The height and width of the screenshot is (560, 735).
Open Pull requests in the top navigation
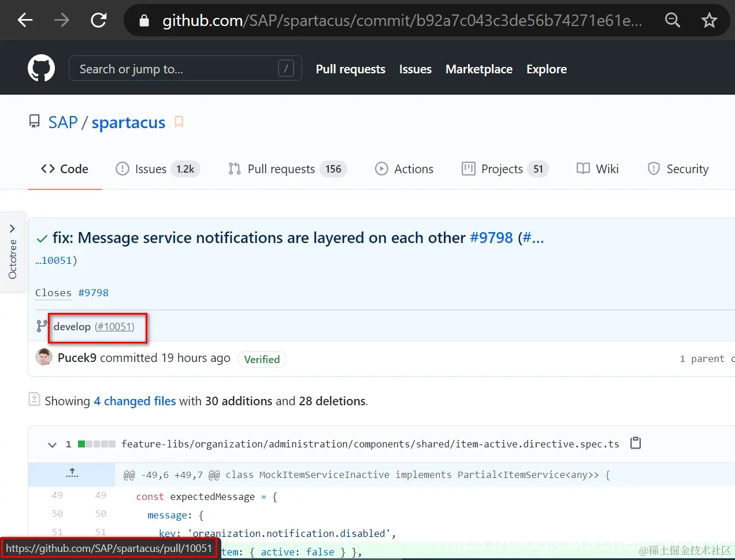(350, 69)
